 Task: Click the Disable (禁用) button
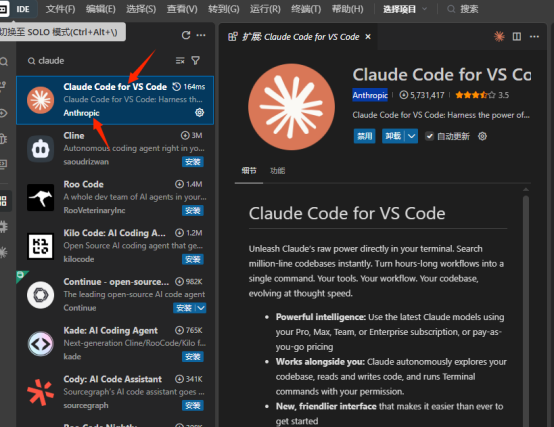[x=365, y=136]
